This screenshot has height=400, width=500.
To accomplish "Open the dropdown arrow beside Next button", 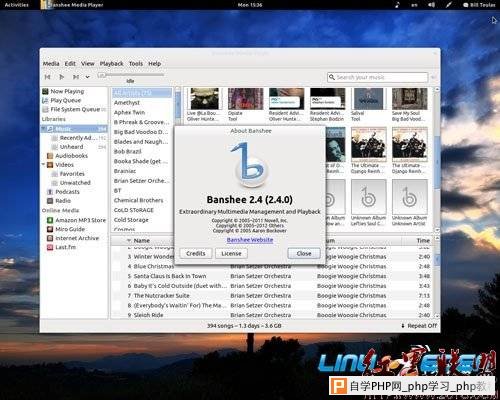I will [87, 77].
